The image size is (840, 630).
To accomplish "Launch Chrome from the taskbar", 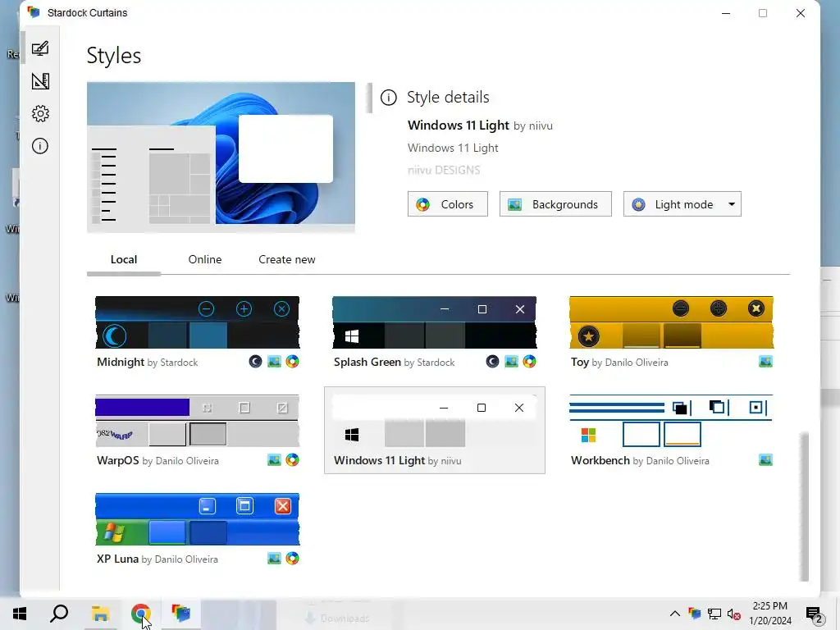I will [141, 614].
